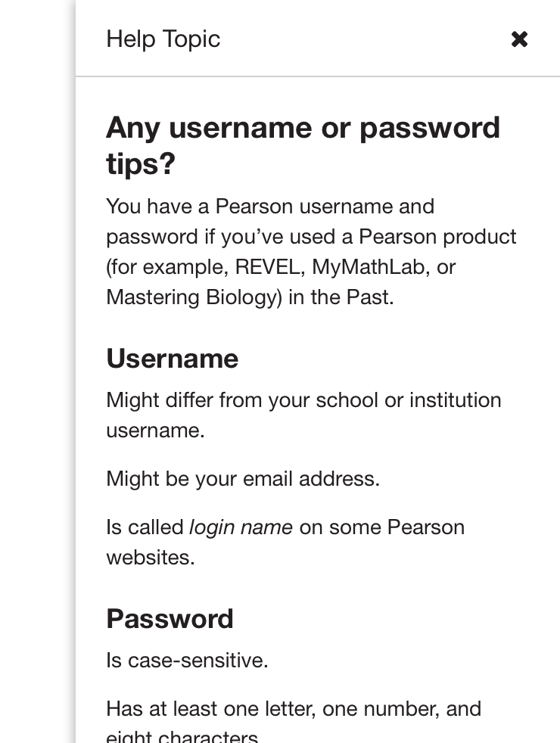The height and width of the screenshot is (743, 560).
Task: Click the Username section heading
Action: 172,359
